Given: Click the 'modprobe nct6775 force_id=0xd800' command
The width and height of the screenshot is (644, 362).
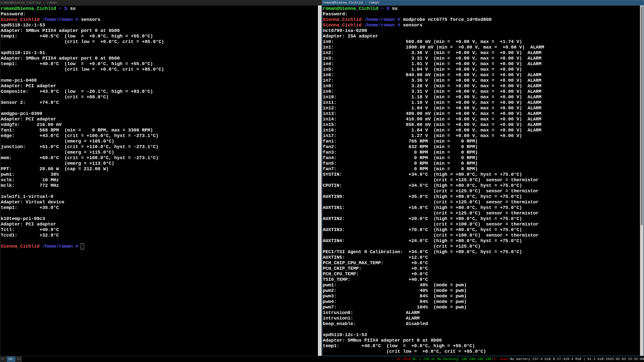Looking at the screenshot, I should pos(447,20).
